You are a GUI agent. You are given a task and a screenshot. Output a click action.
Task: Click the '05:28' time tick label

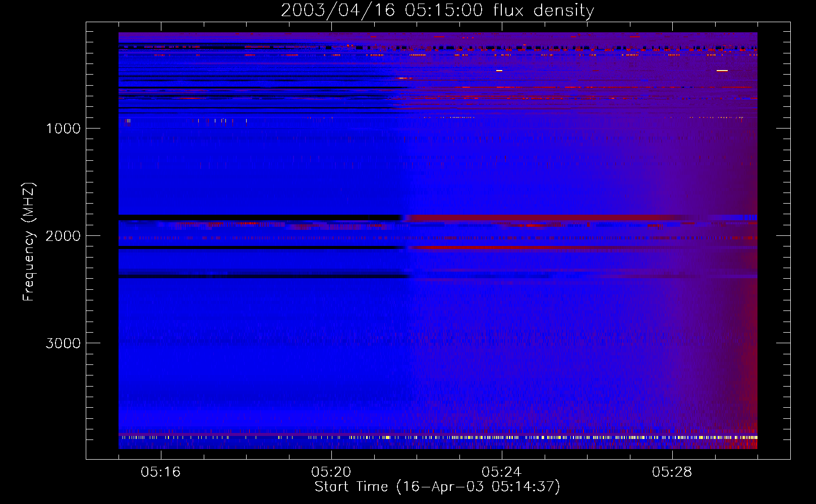pyautogui.click(x=672, y=472)
